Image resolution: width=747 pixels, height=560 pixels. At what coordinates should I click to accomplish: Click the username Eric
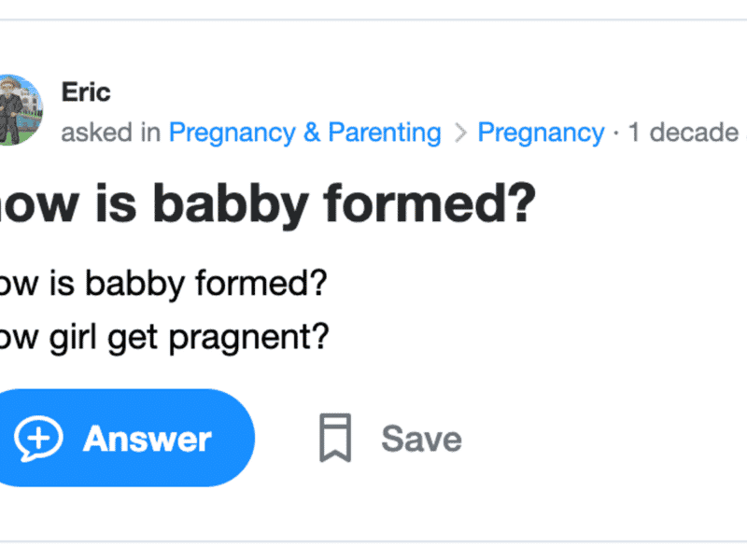[x=86, y=91]
